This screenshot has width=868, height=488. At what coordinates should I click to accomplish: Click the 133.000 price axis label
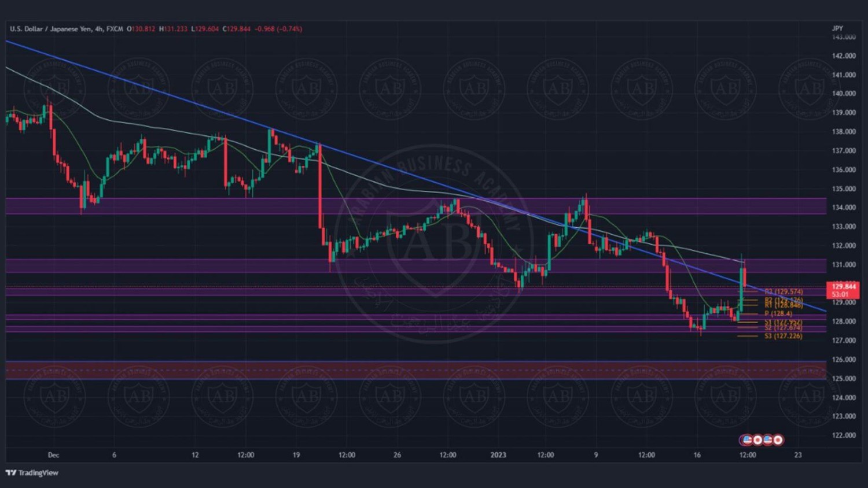point(844,227)
